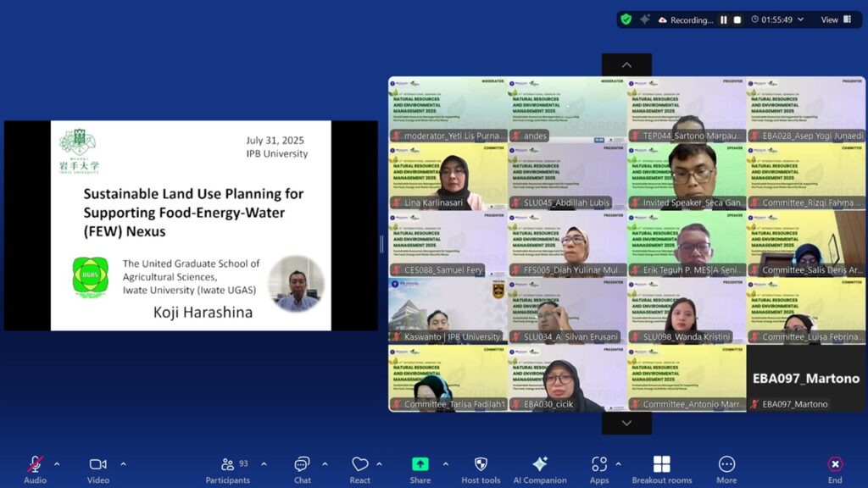Click the green Share screen icon
The image size is (868, 488).
point(420,465)
